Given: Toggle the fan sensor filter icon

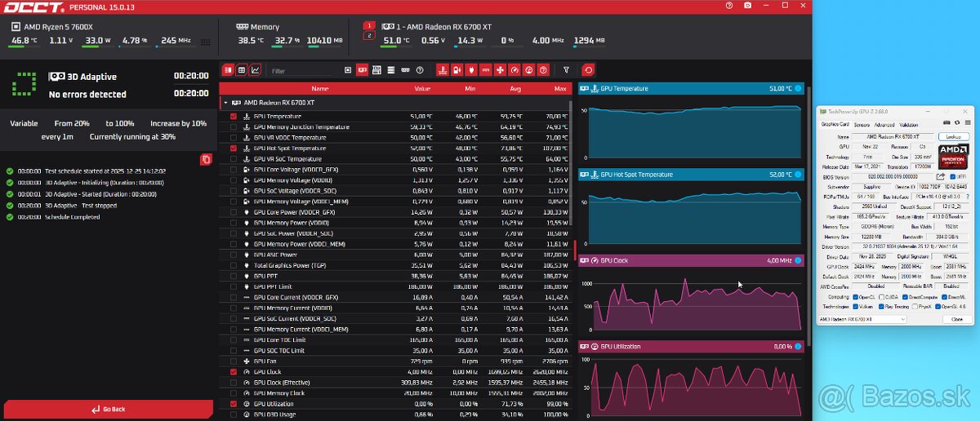Looking at the screenshot, I should [x=500, y=70].
